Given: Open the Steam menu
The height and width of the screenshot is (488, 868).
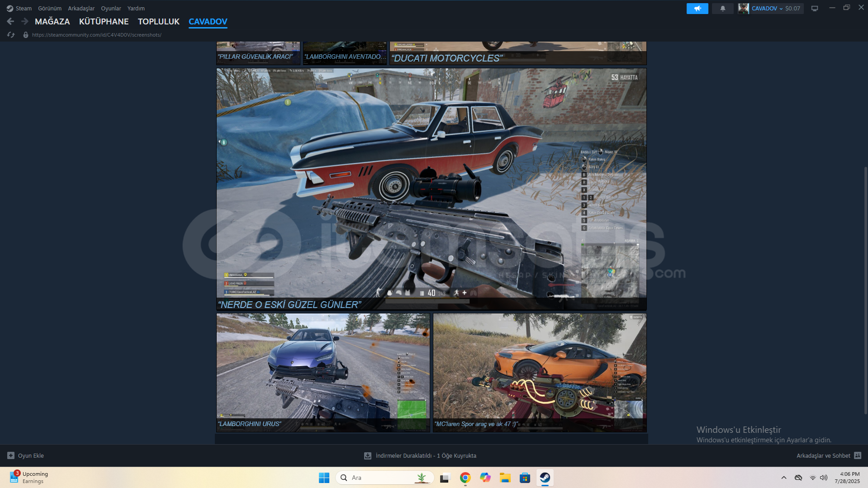Looking at the screenshot, I should pos(19,8).
